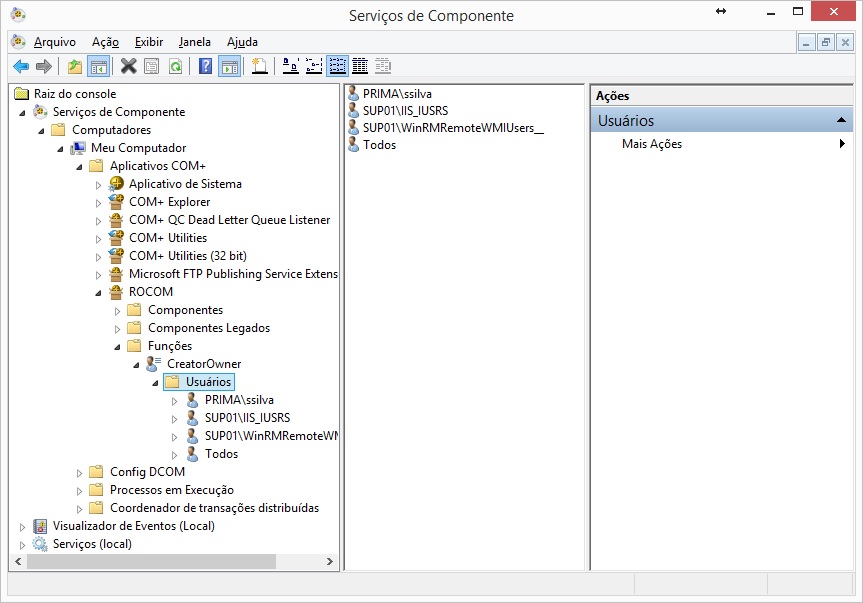Collapse the Aplicativos COM+ node
This screenshot has height=603, width=863.
pos(80,167)
